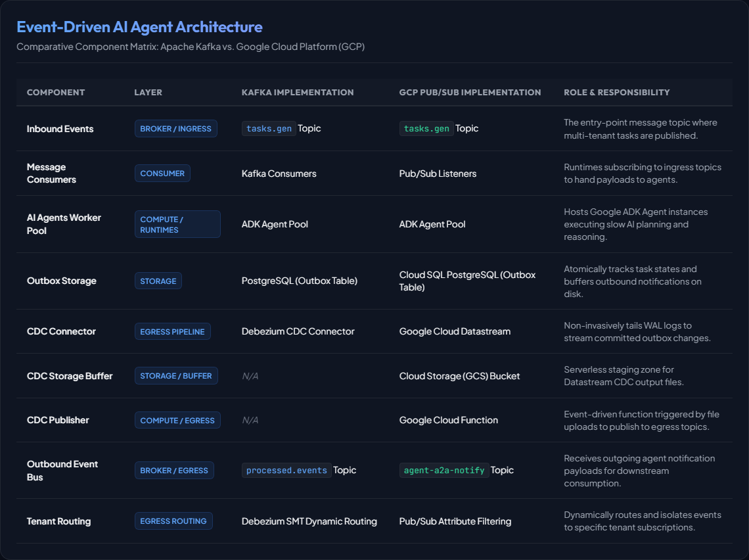This screenshot has height=560, width=749.
Task: Click the 'Pub/Sub Listeners' cell
Action: tap(438, 174)
